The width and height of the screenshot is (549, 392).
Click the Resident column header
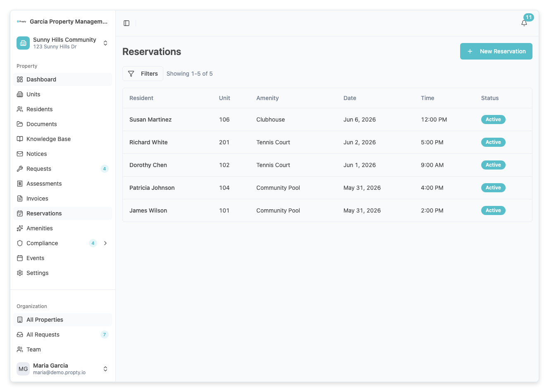[141, 98]
